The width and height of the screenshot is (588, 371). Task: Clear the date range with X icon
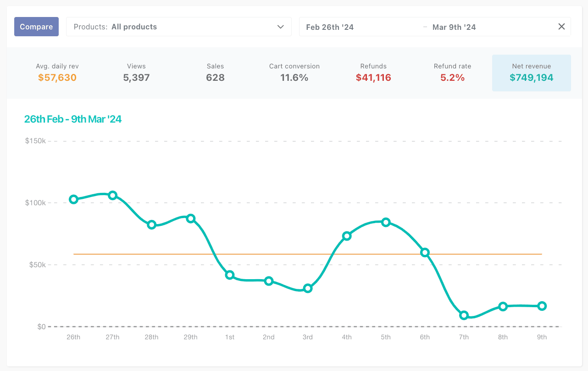pos(561,27)
